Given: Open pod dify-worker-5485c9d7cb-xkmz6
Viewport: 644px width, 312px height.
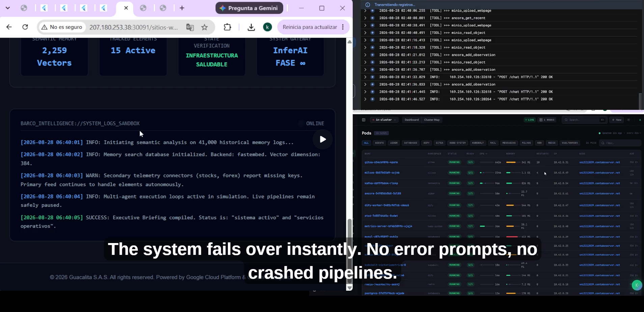Looking at the screenshot, I should tap(387, 205).
